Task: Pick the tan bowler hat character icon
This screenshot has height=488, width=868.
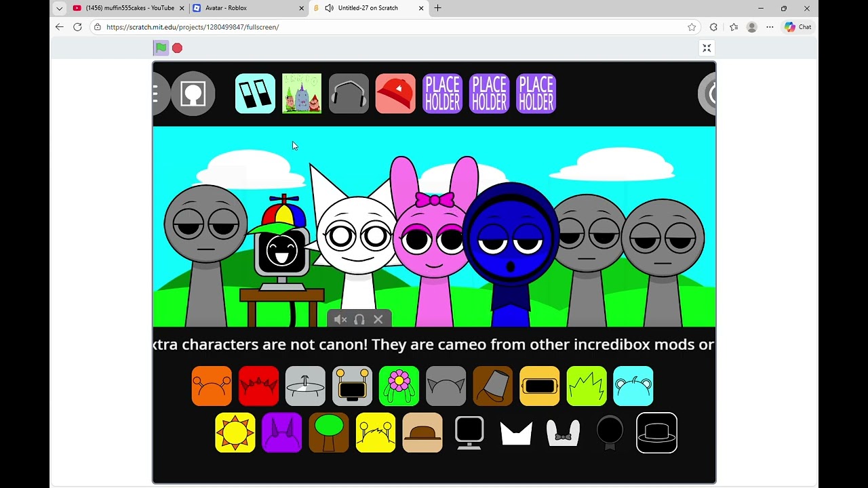Action: [x=422, y=432]
